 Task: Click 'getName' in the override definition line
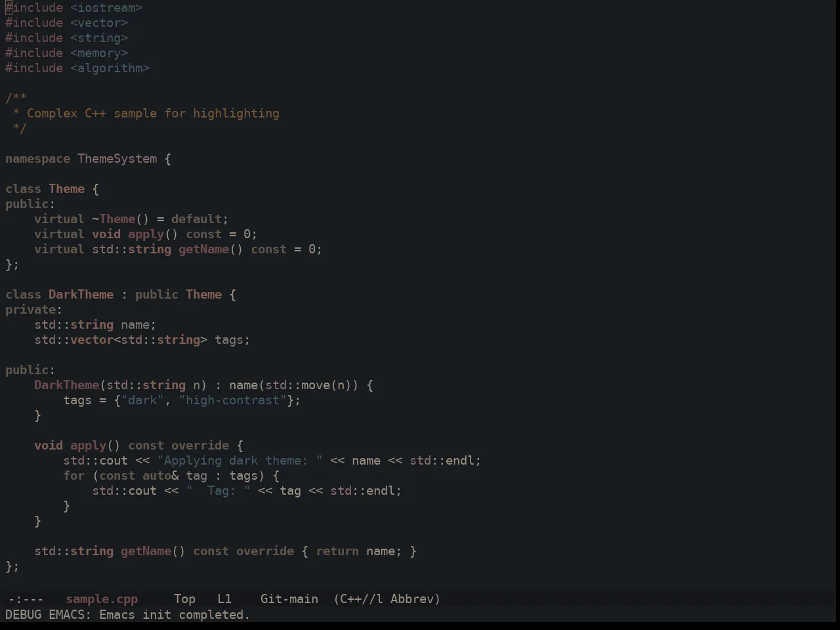pos(146,551)
